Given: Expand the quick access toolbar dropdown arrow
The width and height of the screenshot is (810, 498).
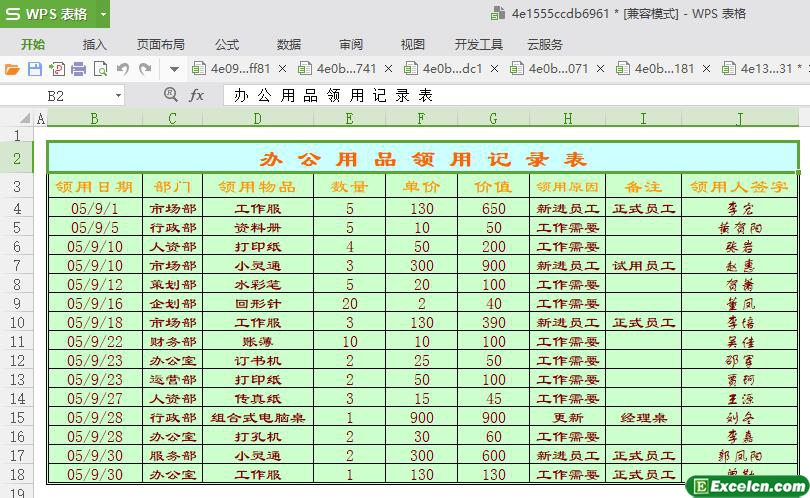Looking at the screenshot, I should 174,69.
